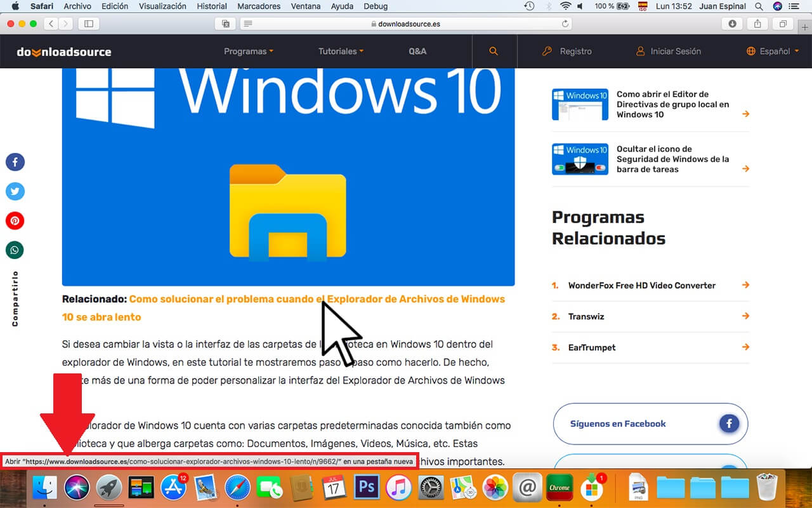This screenshot has width=812, height=508.
Task: Expand the Tutoriales dropdown menu
Action: point(341,51)
